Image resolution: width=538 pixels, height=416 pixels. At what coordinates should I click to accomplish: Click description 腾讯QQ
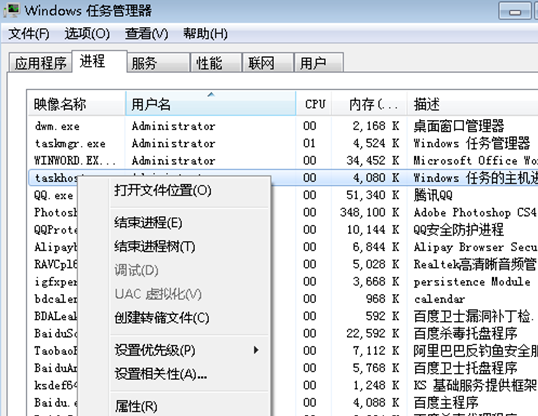click(433, 195)
